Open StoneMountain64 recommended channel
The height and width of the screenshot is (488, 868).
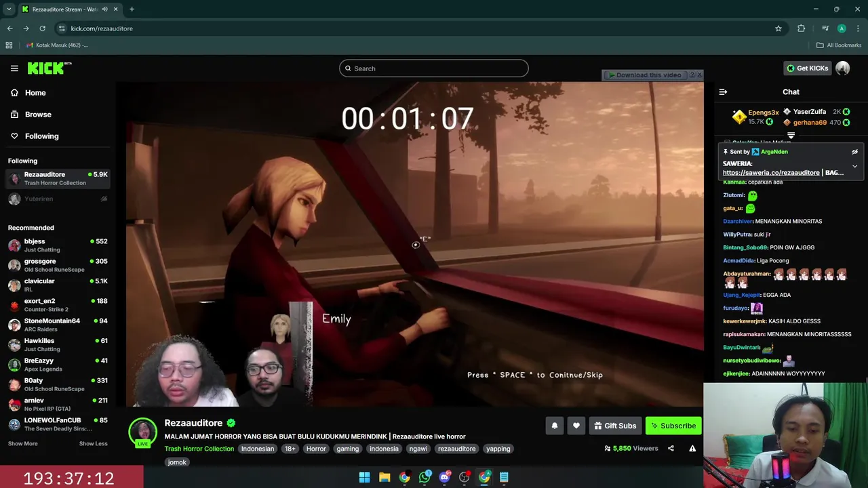pos(58,325)
